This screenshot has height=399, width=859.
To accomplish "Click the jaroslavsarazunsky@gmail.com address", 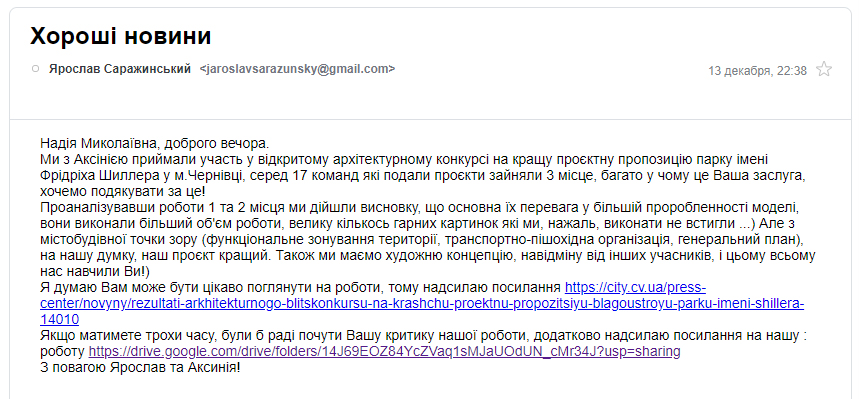I will pos(297,69).
